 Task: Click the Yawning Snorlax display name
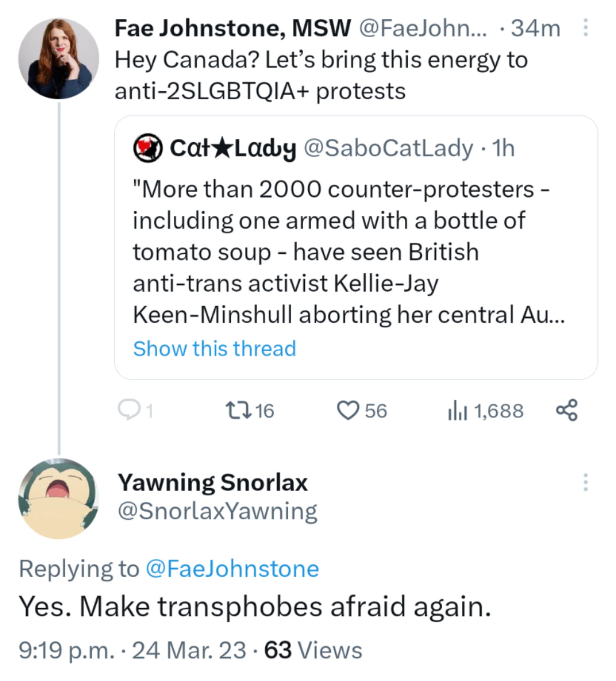213,482
